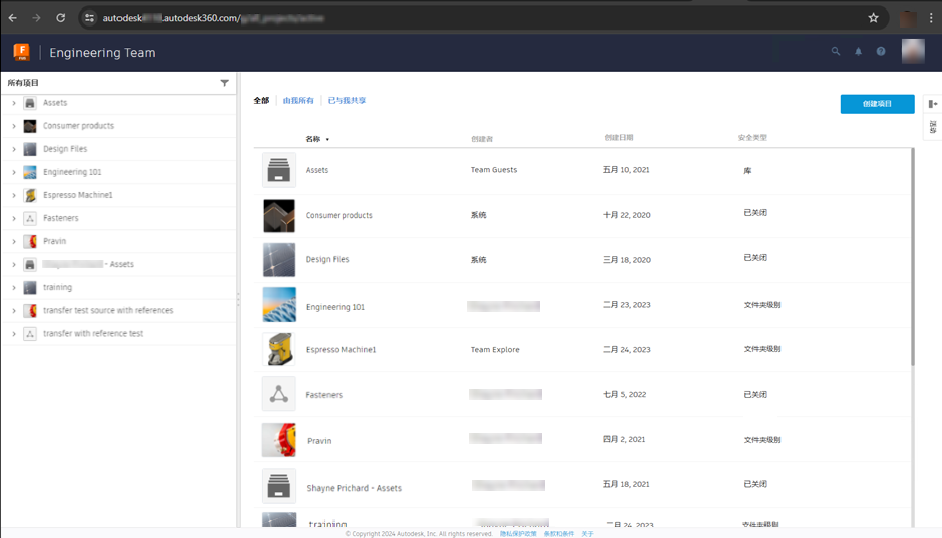Select Consumer products in sidebar tree
Image resolution: width=942 pixels, height=538 pixels.
tap(78, 125)
